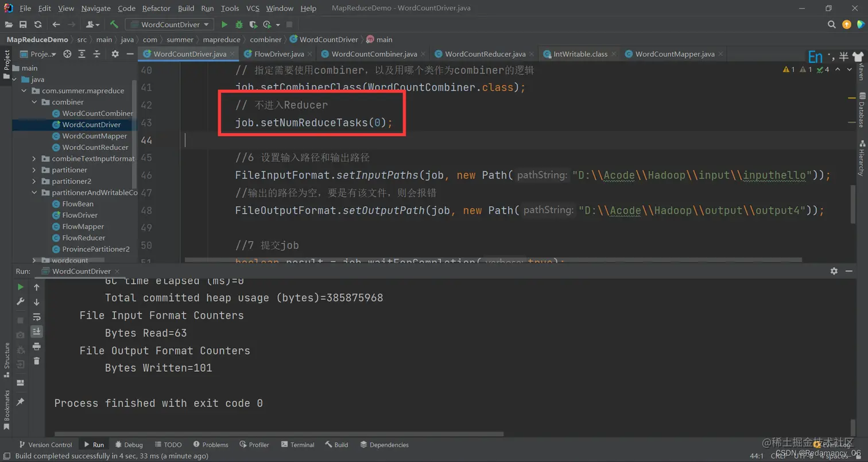Open the Debug tool window button
Image resolution: width=868 pixels, height=462 pixels.
[129, 445]
